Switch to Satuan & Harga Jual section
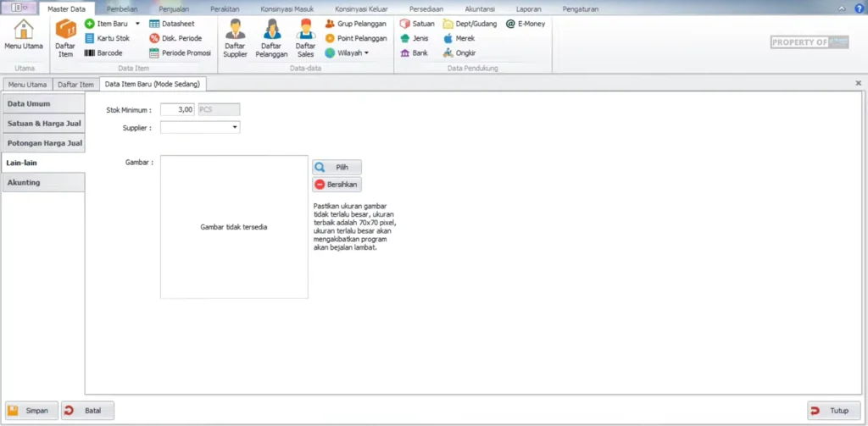 point(43,123)
